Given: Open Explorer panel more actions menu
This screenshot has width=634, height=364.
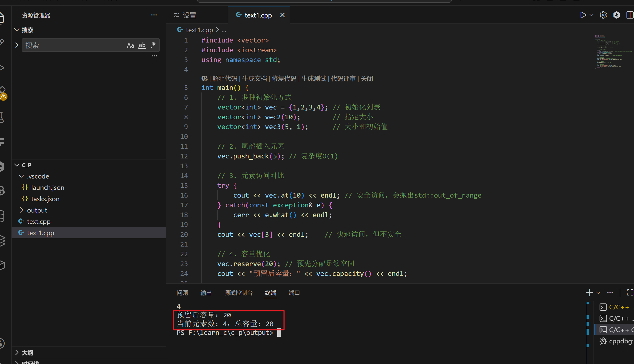Looking at the screenshot, I should 154,15.
